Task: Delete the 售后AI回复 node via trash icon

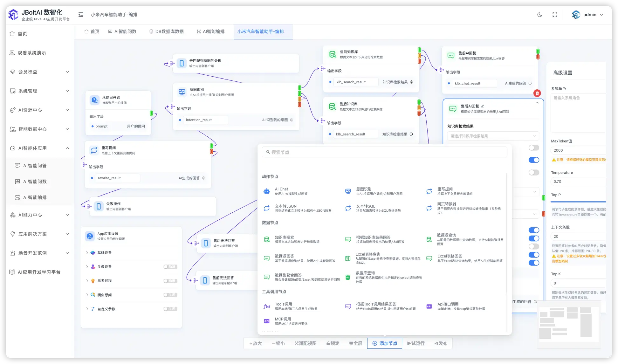Action: tap(537, 93)
